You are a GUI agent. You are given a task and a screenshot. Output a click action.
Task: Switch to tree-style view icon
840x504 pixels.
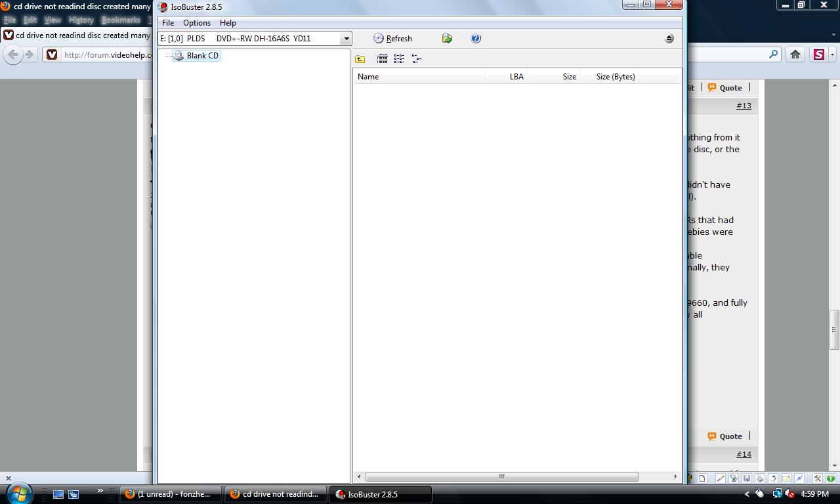tap(416, 59)
